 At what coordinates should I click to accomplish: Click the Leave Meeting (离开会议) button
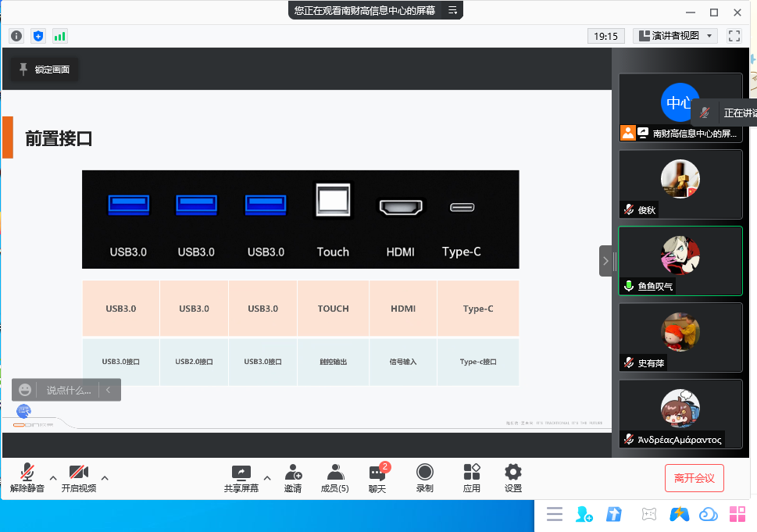[x=694, y=478]
